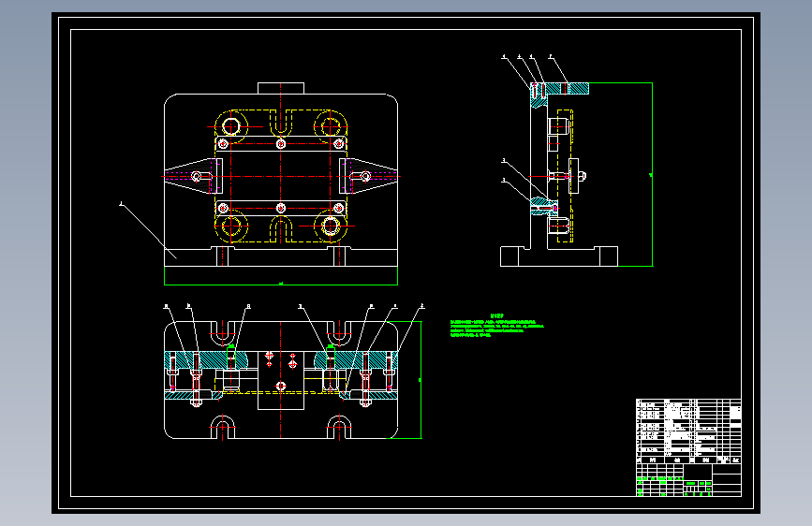Select the rectangular tab atop the front view
The image size is (812, 526).
(x=281, y=88)
